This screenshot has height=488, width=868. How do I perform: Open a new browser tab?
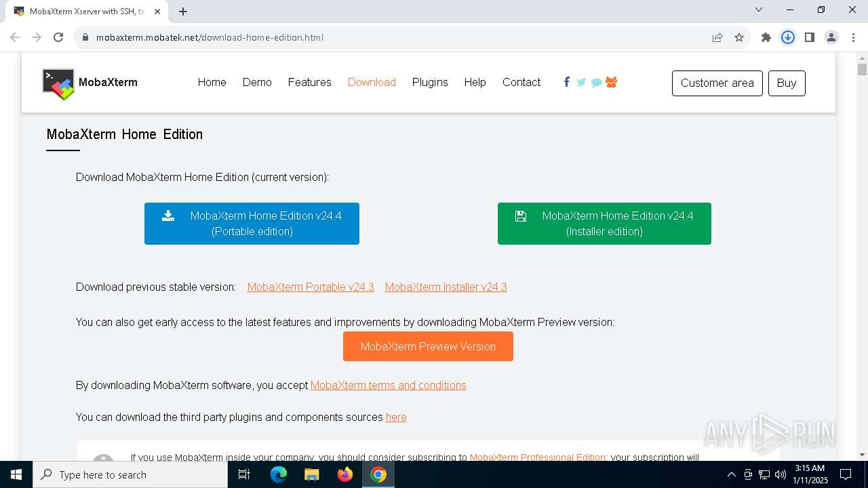coord(183,11)
